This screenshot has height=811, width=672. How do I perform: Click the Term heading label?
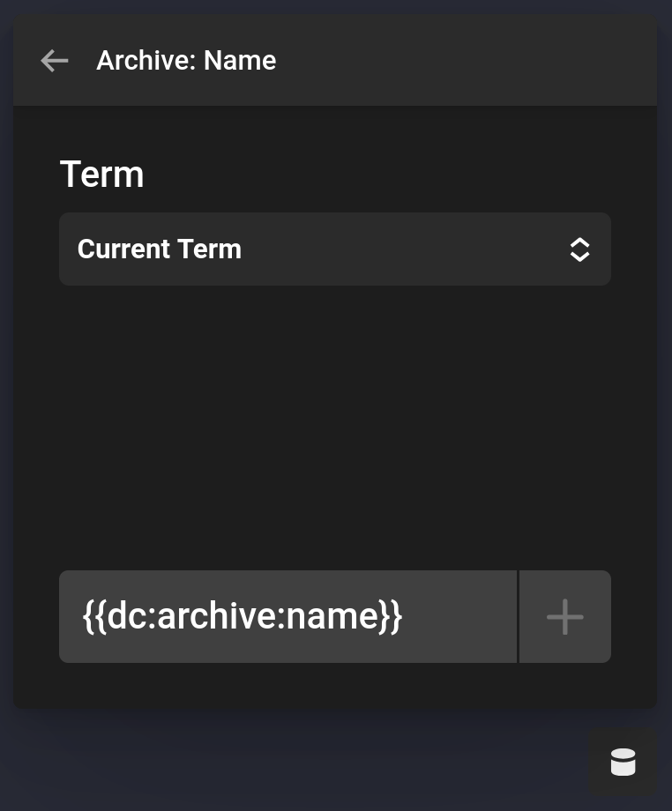(101, 174)
